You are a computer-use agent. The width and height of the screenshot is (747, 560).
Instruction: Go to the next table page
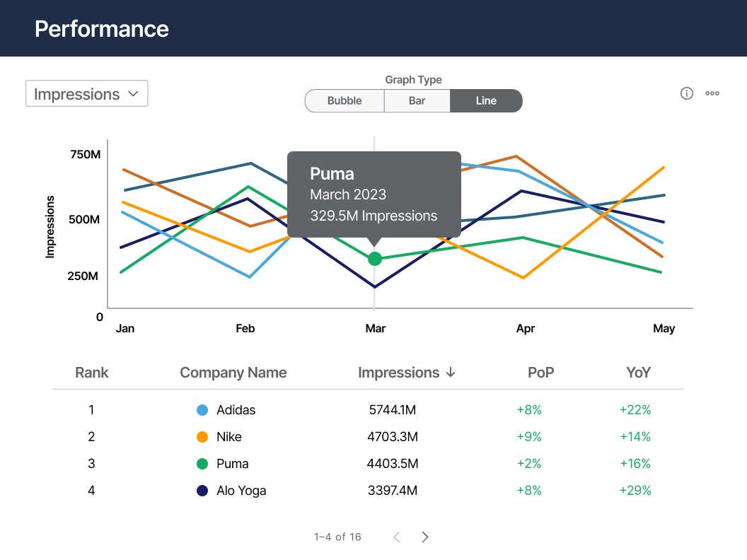click(x=425, y=537)
